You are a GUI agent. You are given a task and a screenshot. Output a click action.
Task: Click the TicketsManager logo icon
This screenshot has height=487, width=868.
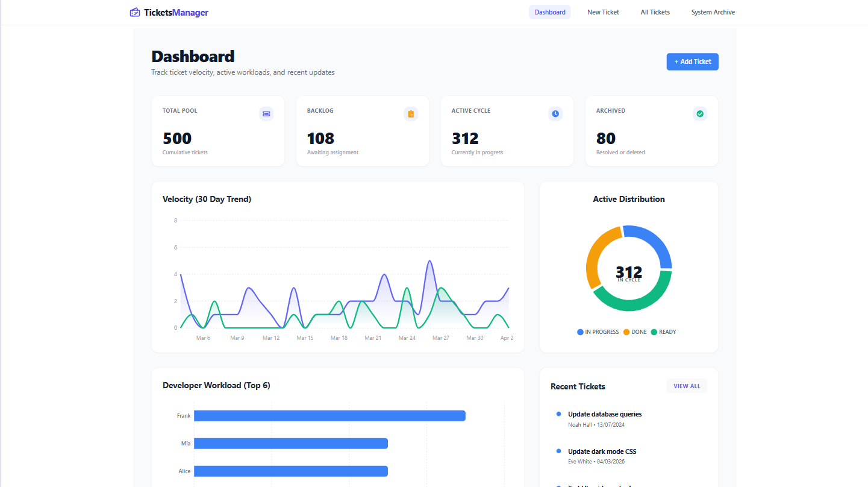coord(135,12)
